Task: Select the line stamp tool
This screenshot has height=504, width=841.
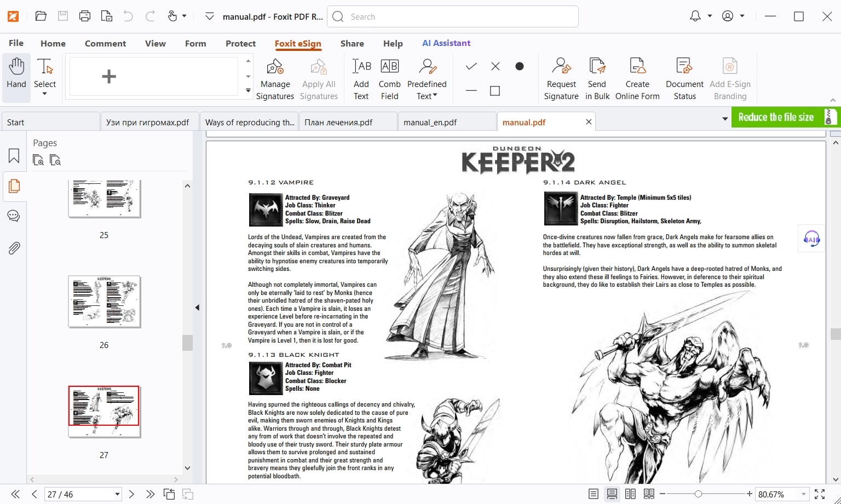Action: pyautogui.click(x=471, y=90)
